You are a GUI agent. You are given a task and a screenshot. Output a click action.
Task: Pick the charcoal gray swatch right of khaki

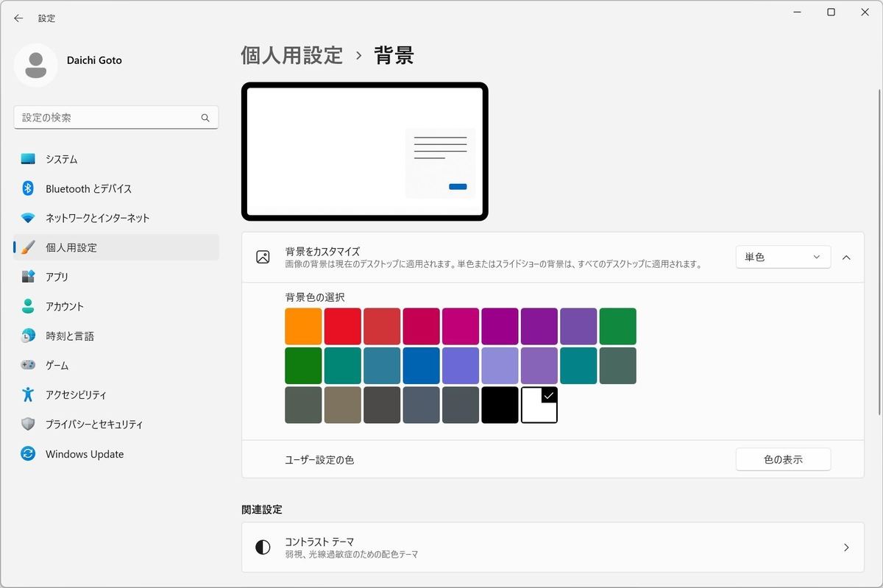[382, 405]
